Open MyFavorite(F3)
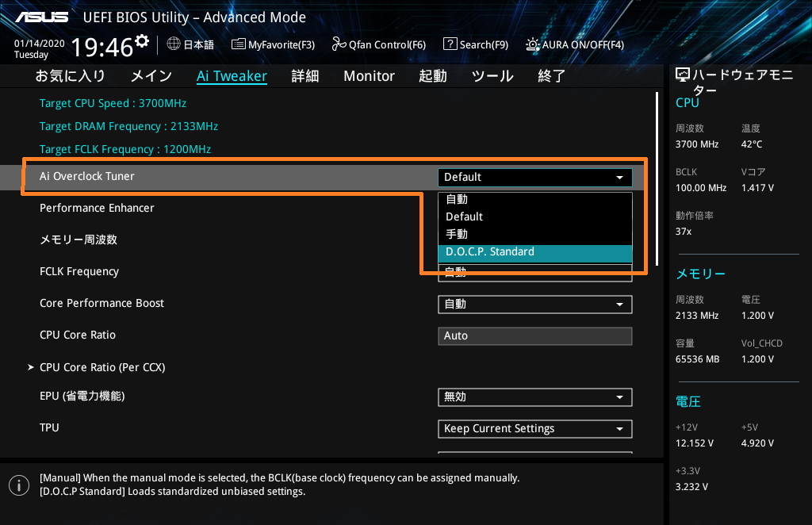This screenshot has width=812, height=525. point(273,44)
